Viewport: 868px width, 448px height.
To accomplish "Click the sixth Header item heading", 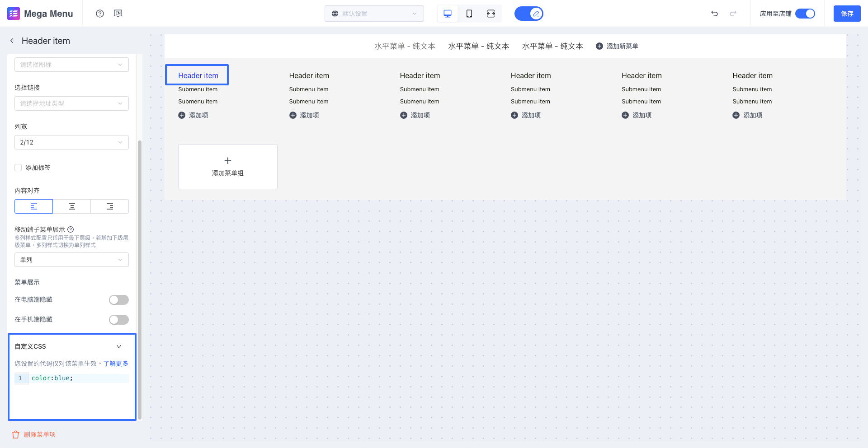I will [x=753, y=75].
